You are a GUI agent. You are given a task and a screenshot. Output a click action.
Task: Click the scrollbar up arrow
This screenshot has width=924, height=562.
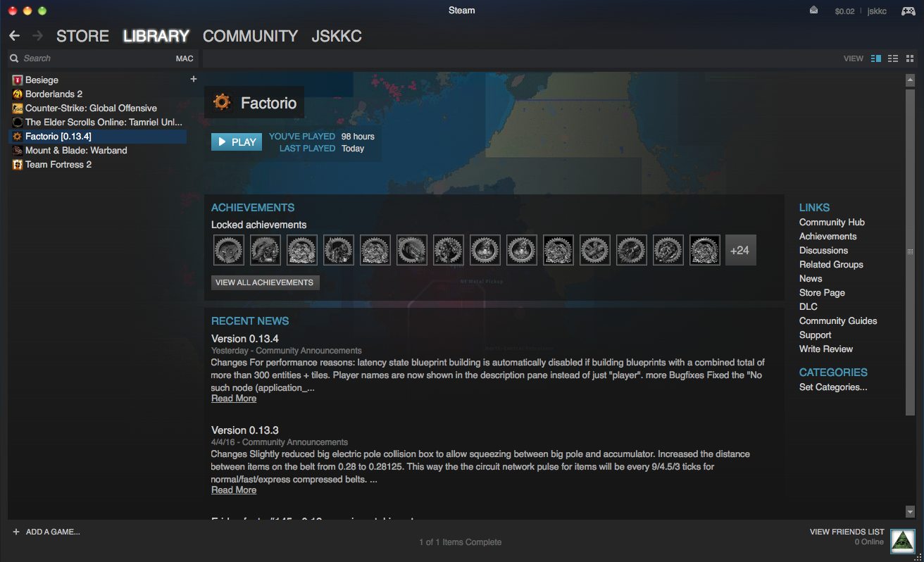[910, 81]
